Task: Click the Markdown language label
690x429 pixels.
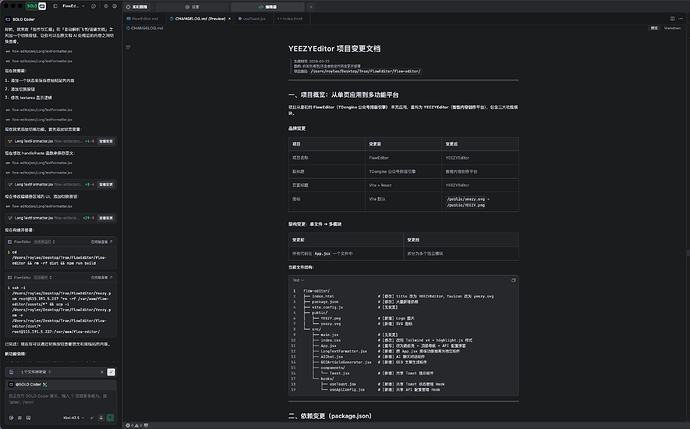Action: [x=672, y=28]
